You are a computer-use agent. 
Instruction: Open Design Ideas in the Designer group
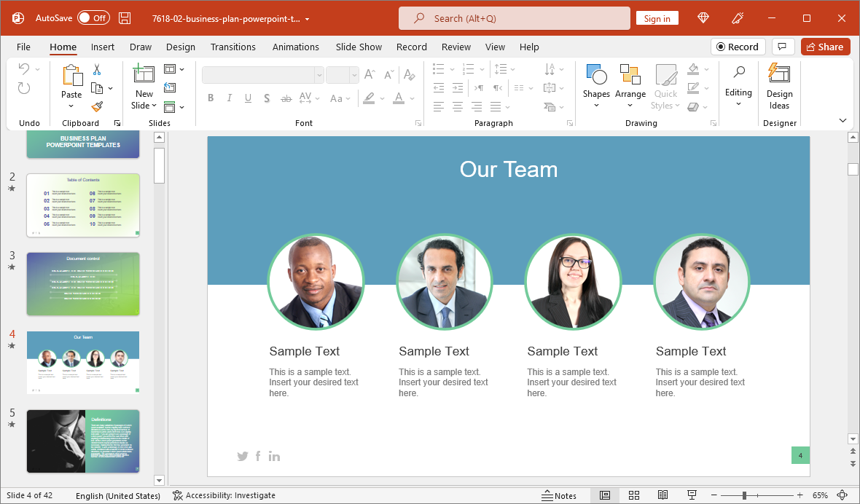(779, 87)
